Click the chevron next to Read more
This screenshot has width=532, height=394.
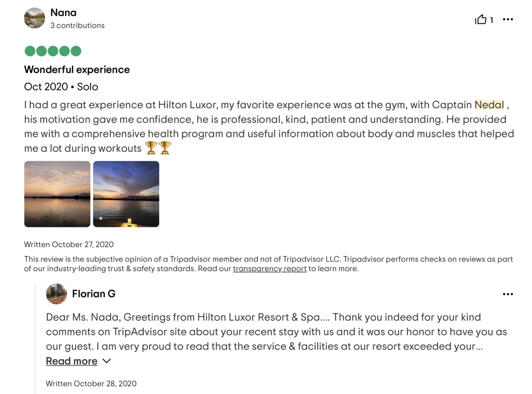[106, 361]
